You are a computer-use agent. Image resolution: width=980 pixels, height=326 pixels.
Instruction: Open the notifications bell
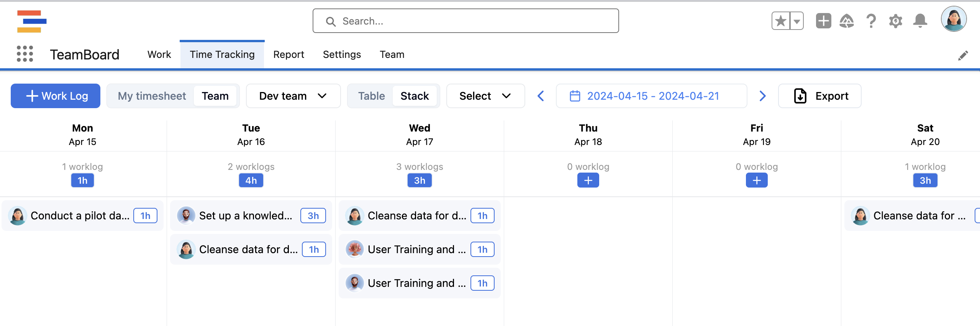(x=920, y=21)
